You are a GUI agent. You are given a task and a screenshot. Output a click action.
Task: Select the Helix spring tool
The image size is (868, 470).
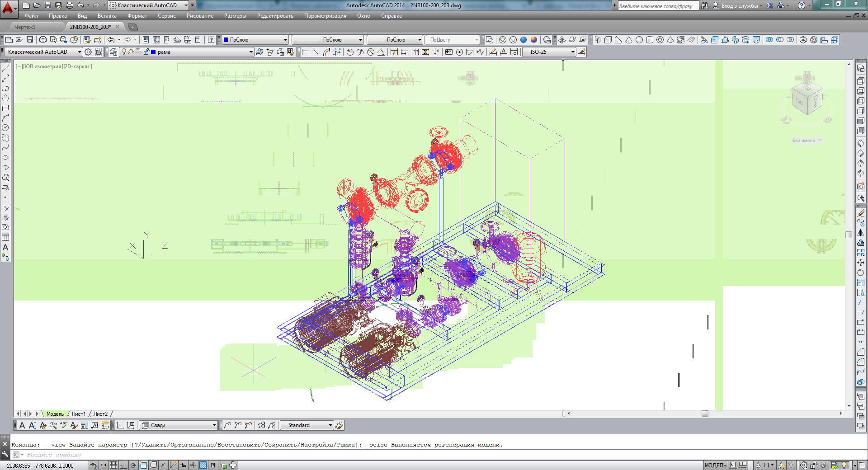click(x=681, y=40)
